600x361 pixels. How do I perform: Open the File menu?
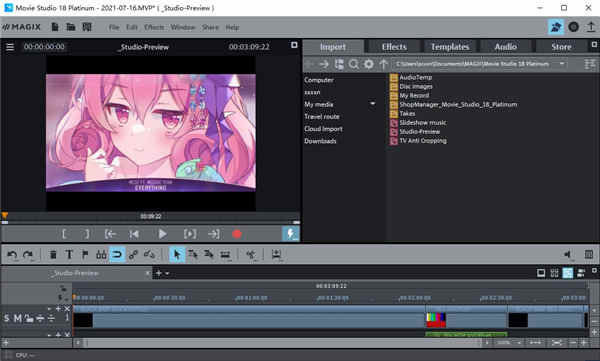point(114,27)
